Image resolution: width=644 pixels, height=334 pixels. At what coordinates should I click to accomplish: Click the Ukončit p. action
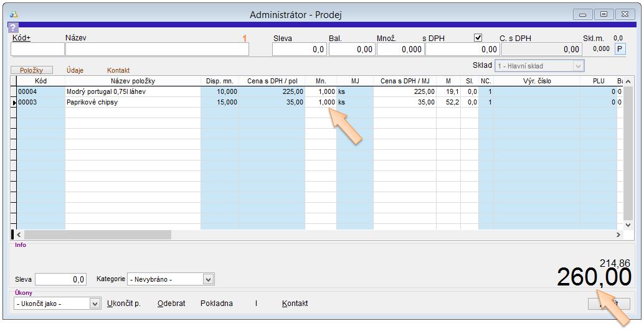pos(124,304)
